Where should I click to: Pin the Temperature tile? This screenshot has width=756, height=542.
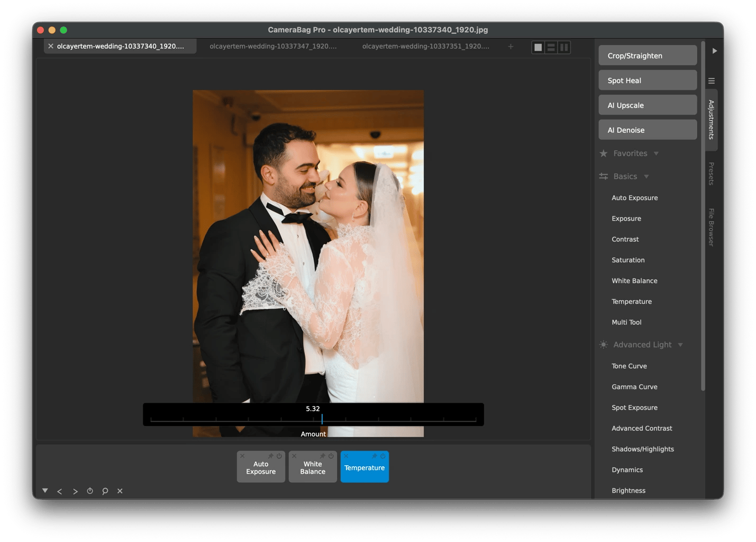pyautogui.click(x=375, y=456)
